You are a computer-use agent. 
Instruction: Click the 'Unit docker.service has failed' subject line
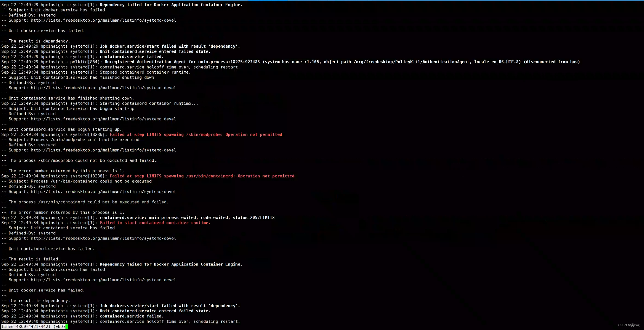53,10
